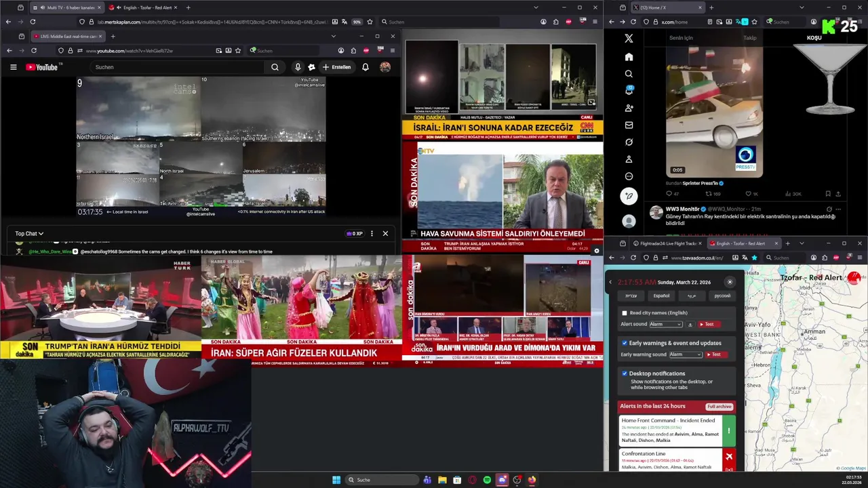Click the Erstellen create button
The image size is (868, 488).
coord(337,67)
